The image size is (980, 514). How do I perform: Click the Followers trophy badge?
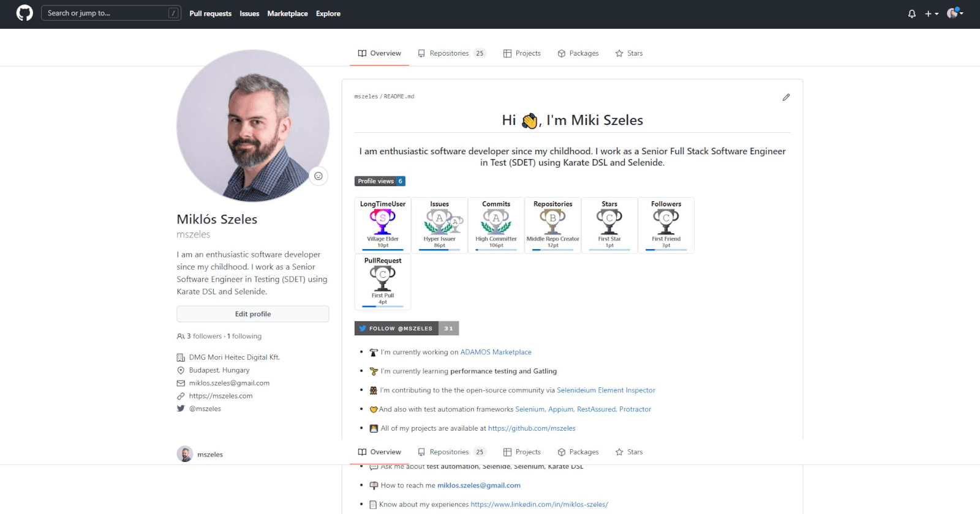[x=666, y=225]
